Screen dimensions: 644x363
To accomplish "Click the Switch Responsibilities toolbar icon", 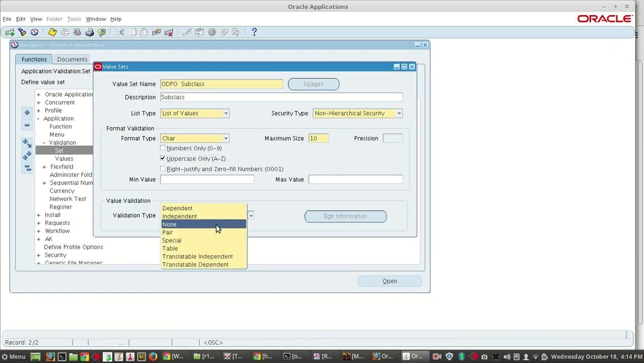I will pyautogui.click(x=77, y=32).
